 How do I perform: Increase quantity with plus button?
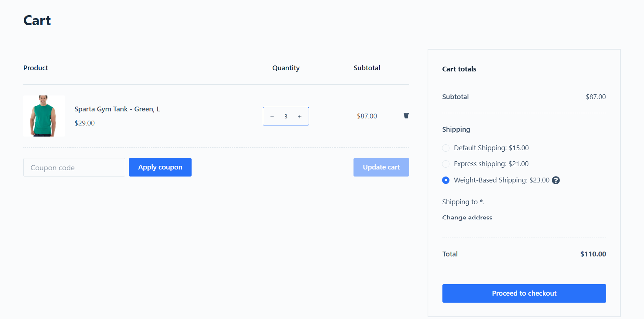tap(300, 117)
